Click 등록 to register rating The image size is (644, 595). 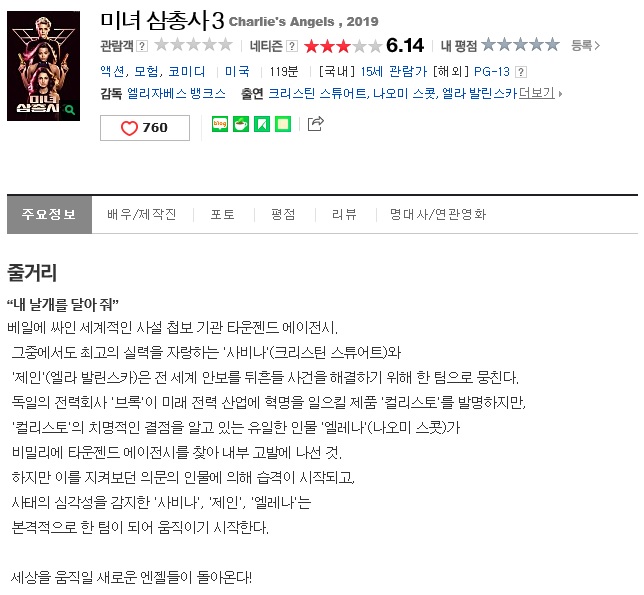tap(585, 45)
